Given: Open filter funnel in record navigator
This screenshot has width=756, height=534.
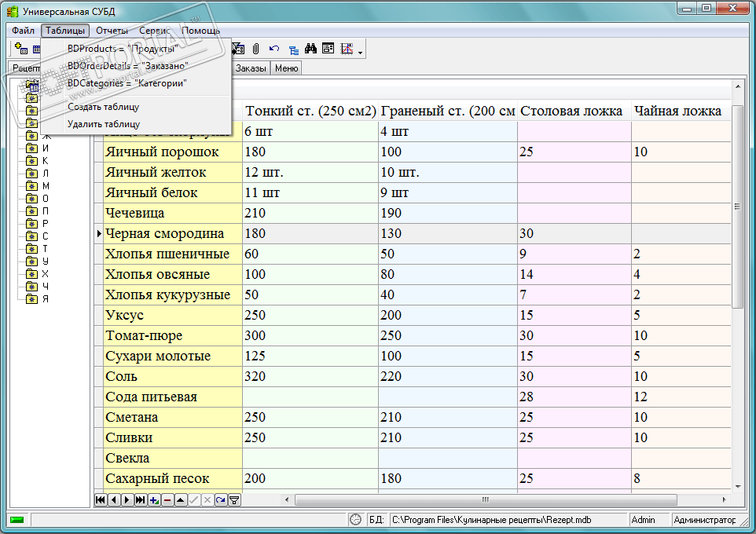Looking at the screenshot, I should coord(234,499).
